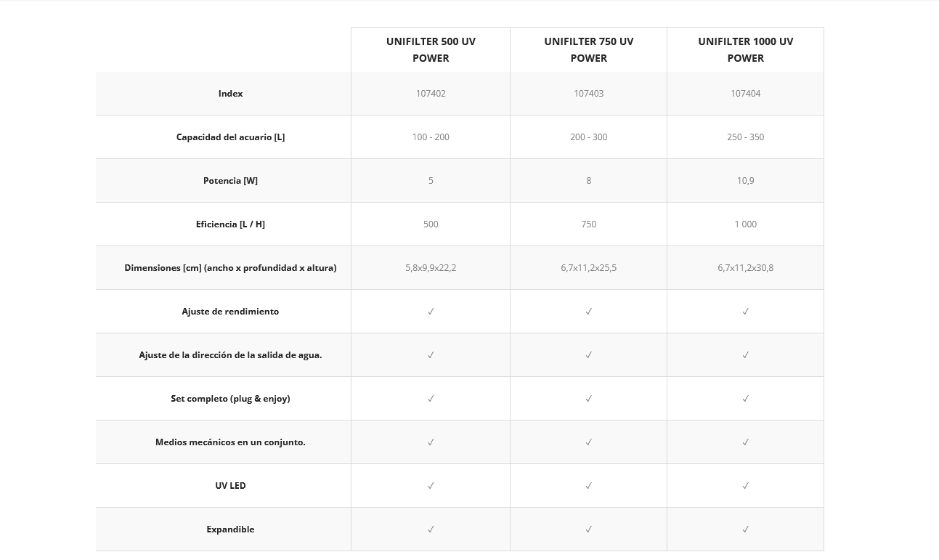Click the Expandible row label
939x560 pixels.
230,529
